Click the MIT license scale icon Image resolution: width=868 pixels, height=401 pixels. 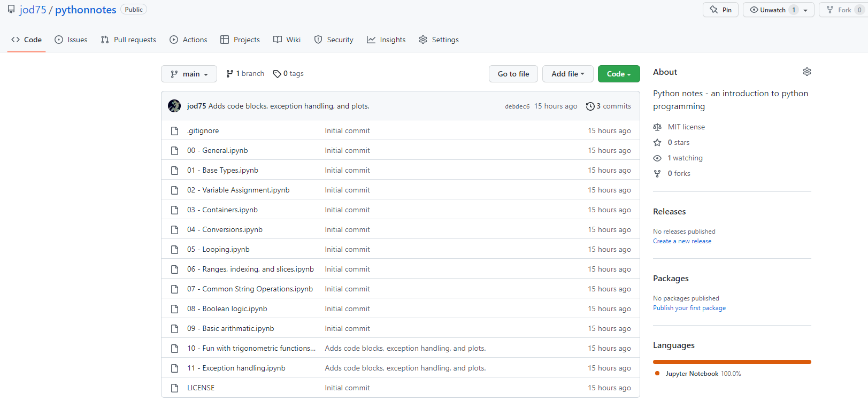(x=657, y=127)
